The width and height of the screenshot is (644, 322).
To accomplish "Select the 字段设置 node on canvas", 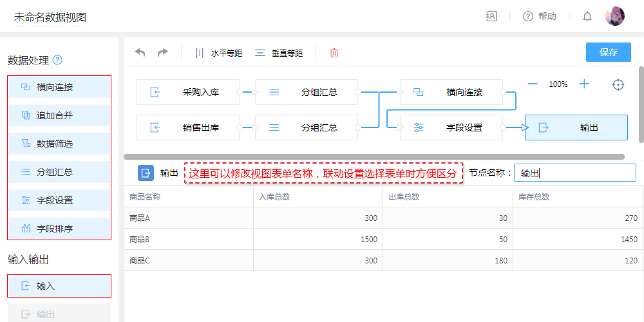I will point(451,128).
